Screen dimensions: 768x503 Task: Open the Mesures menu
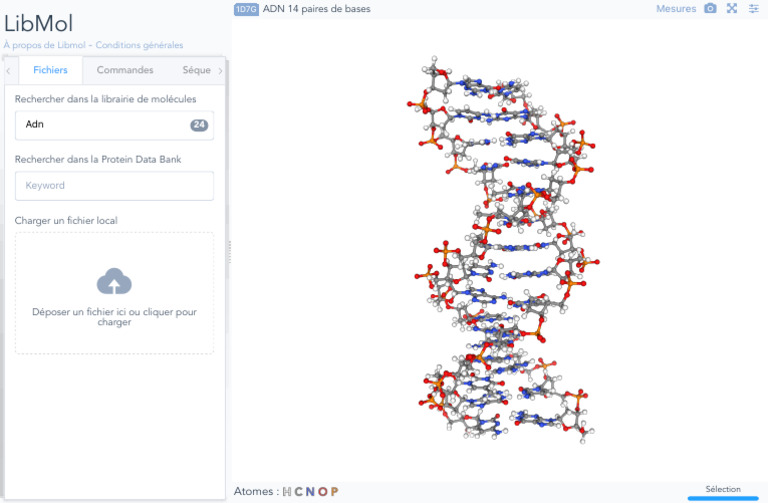676,9
